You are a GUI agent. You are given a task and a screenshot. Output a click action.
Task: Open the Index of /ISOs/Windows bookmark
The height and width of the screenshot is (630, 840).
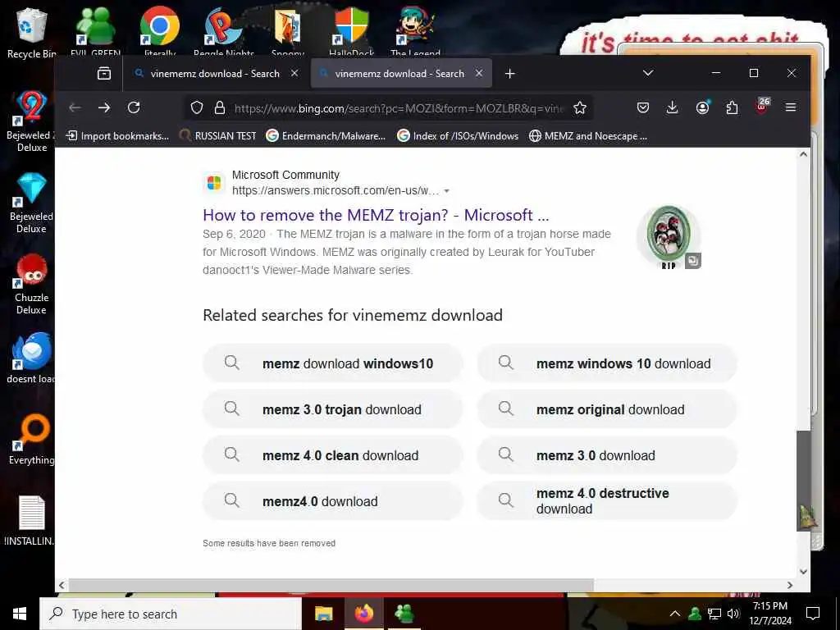(x=458, y=136)
